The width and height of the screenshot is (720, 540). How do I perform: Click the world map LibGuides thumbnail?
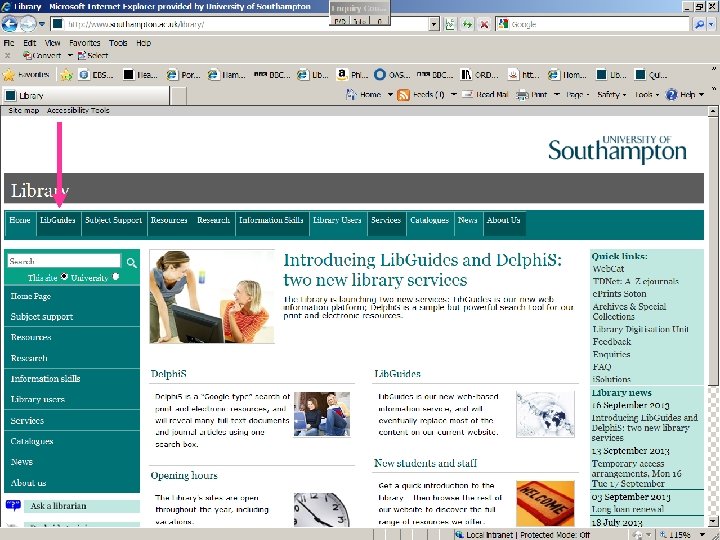click(x=545, y=414)
